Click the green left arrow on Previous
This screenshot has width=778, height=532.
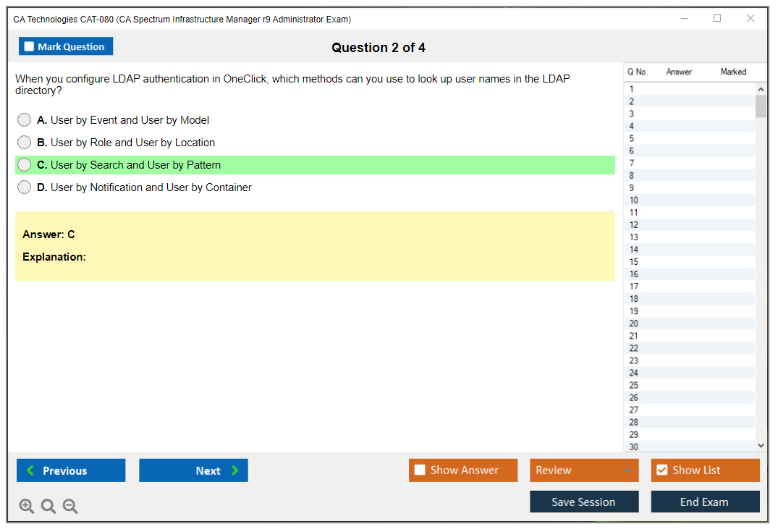(x=30, y=470)
